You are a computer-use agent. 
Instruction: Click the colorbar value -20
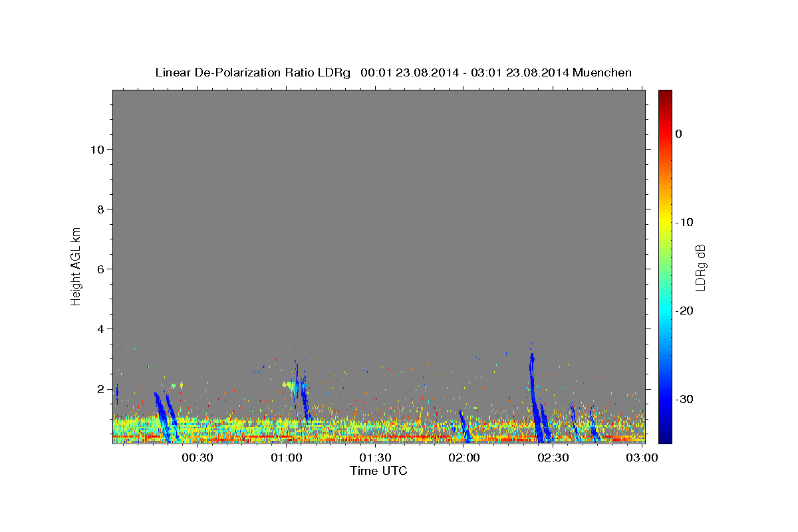pos(685,311)
